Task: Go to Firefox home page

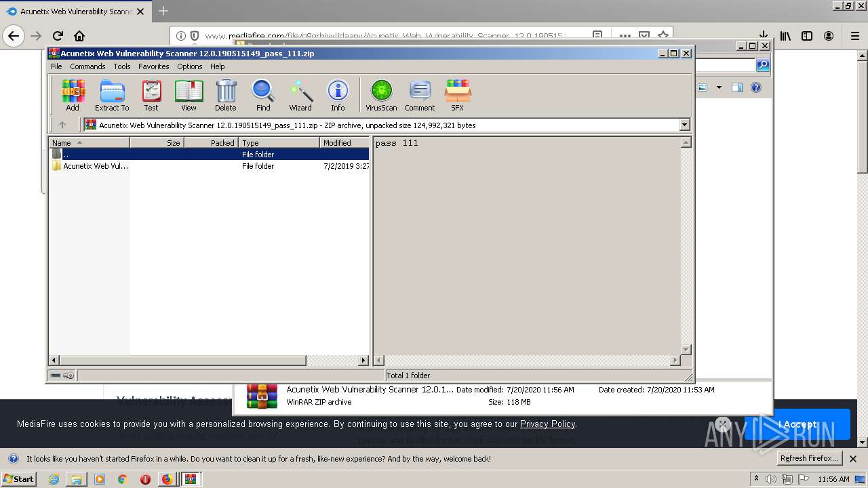Action: (79, 36)
